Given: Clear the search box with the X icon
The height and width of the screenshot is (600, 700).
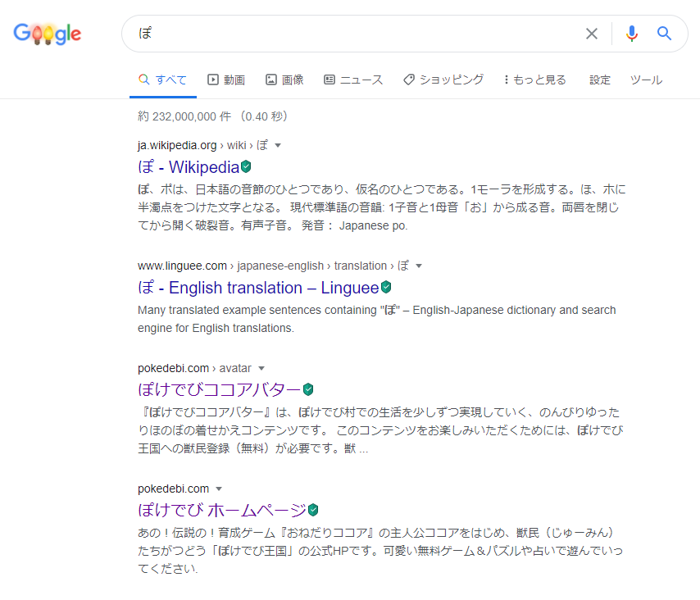Looking at the screenshot, I should coord(592,34).
